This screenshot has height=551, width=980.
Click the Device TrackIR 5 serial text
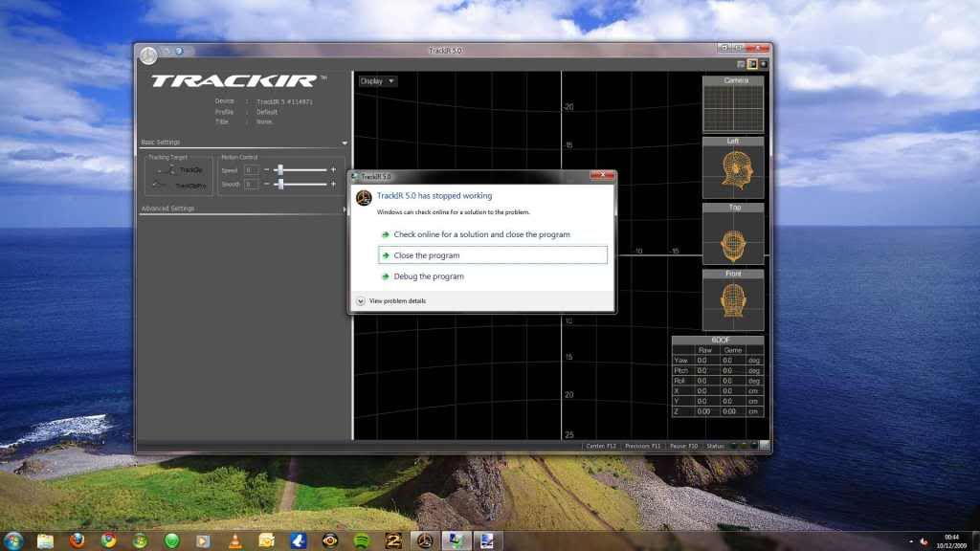284,101
